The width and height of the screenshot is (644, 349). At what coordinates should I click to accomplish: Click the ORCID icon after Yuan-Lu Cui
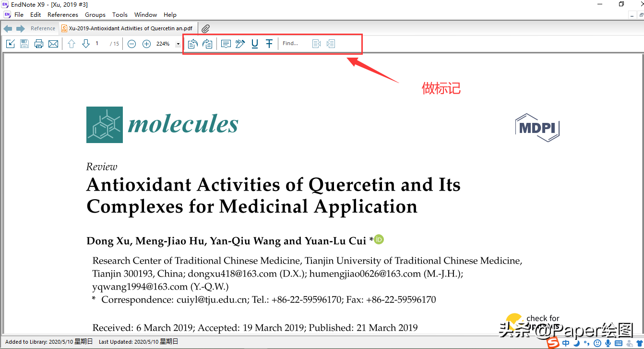coord(379,240)
